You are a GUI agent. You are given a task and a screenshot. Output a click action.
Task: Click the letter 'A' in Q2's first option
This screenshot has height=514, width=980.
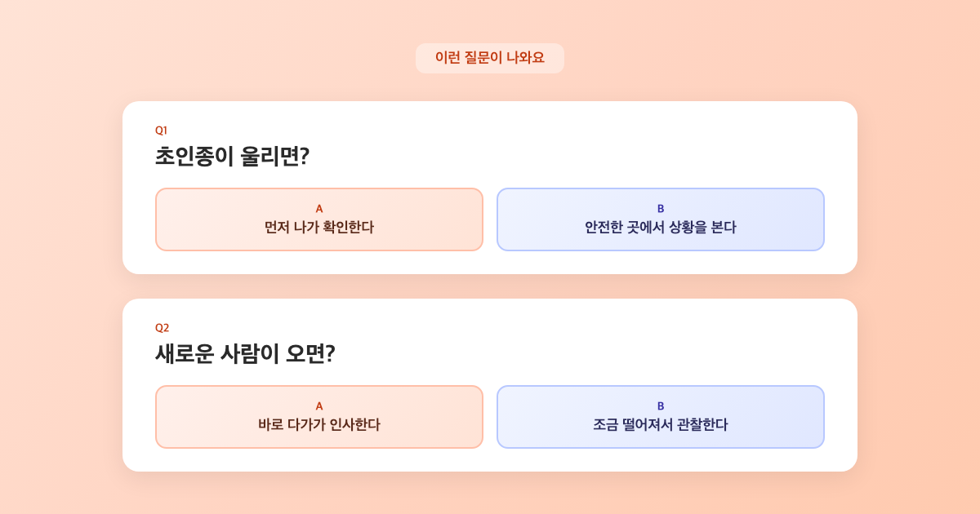point(318,405)
